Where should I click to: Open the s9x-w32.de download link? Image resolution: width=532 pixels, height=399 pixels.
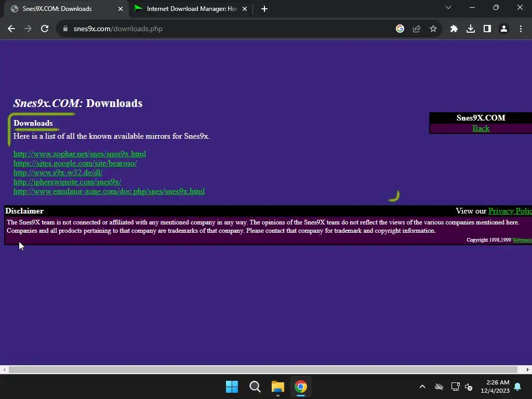58,172
